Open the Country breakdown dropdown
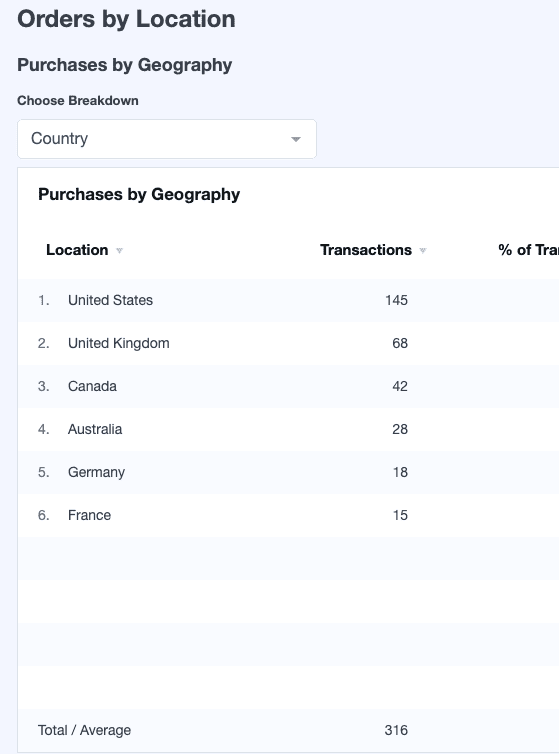This screenshot has height=754, width=559. pos(167,139)
